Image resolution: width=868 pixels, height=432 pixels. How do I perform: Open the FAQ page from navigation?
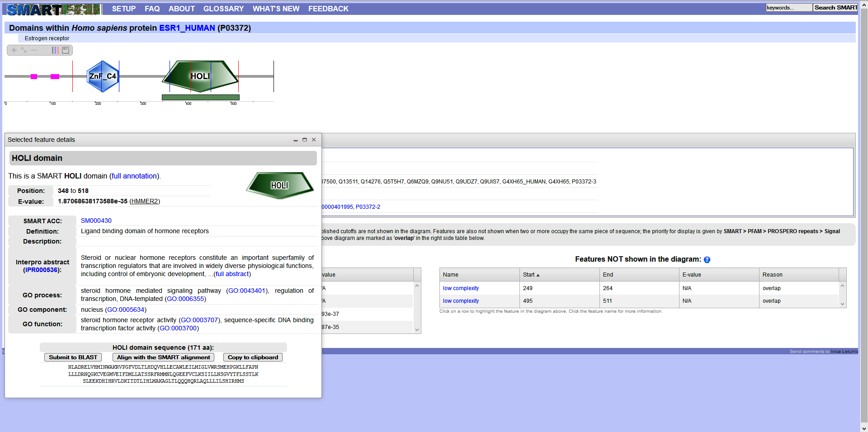click(152, 9)
